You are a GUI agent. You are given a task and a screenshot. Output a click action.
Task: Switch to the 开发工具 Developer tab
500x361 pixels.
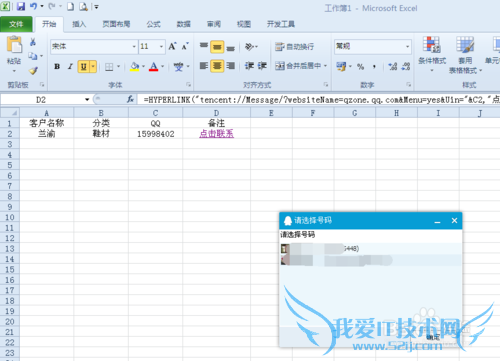(281, 24)
